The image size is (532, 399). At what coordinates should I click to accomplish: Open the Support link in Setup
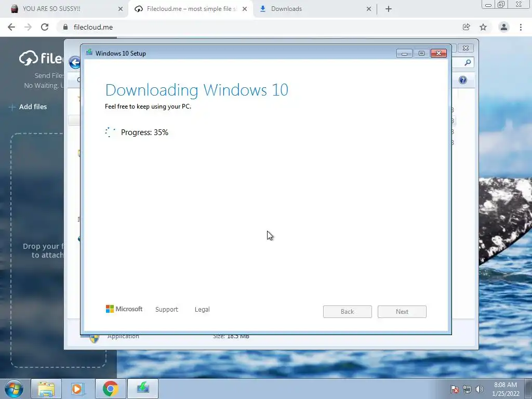(x=167, y=310)
